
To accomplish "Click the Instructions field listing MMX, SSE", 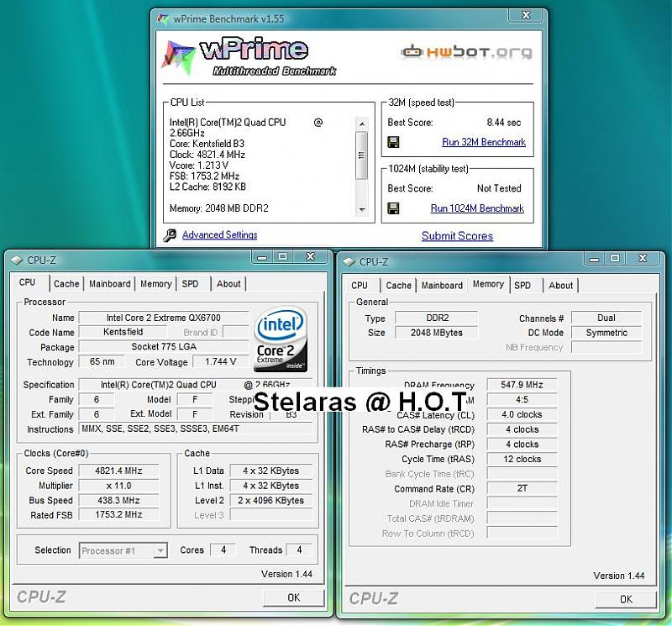I will coord(196,429).
